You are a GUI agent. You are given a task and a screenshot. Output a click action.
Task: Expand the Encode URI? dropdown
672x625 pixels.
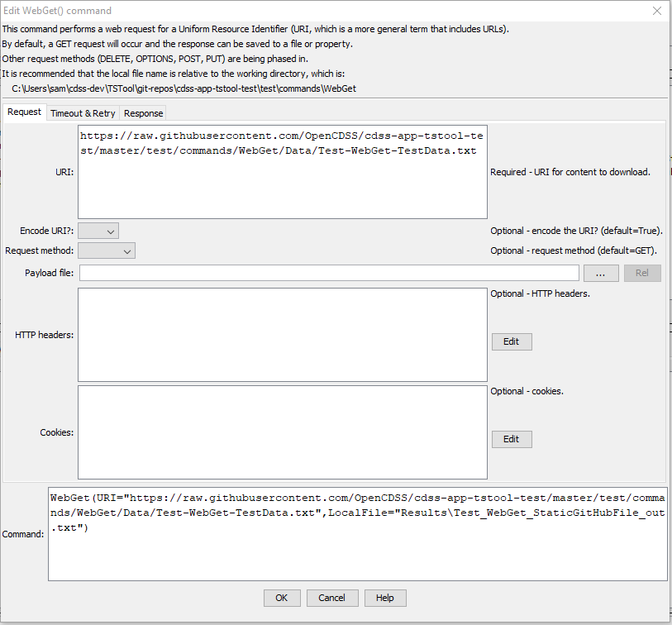(98, 231)
